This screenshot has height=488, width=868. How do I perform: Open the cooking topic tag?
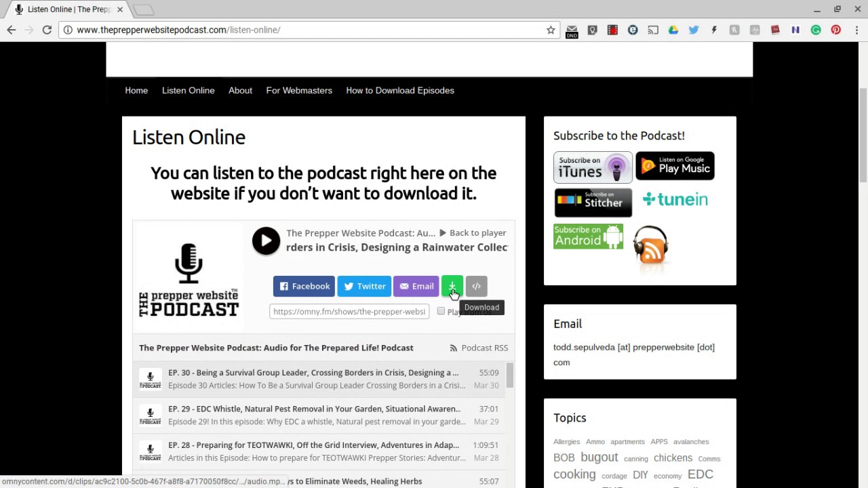[574, 474]
